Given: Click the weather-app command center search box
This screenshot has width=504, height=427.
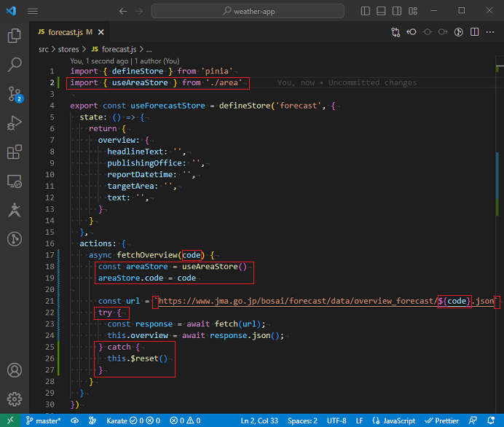Looking at the screenshot, I should tap(248, 11).
